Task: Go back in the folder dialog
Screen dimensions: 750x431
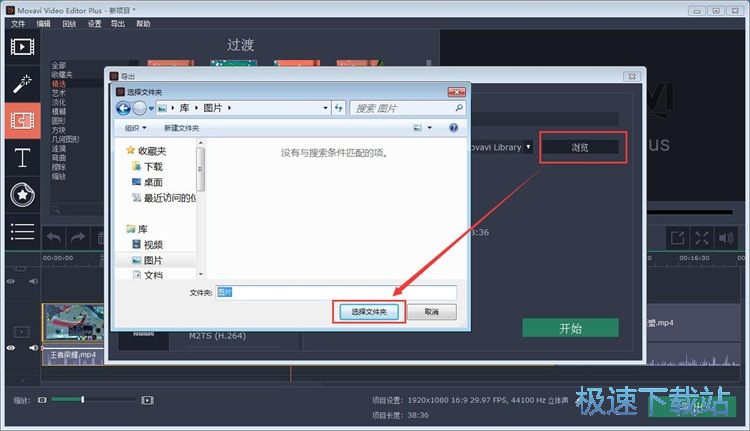Action: click(123, 109)
